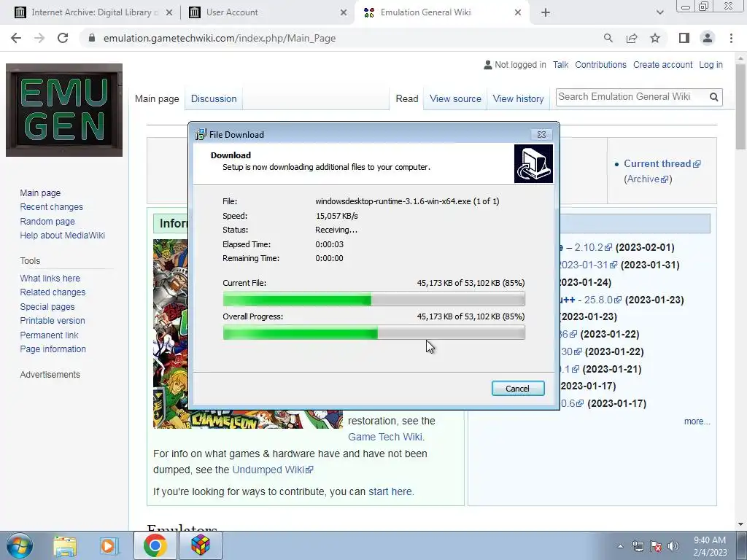The image size is (747, 560).
Task: Open the Permanent link
Action: pos(49,335)
